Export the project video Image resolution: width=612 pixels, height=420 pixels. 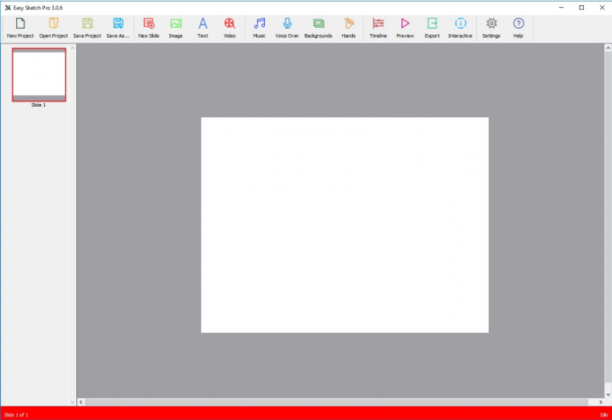point(432,28)
